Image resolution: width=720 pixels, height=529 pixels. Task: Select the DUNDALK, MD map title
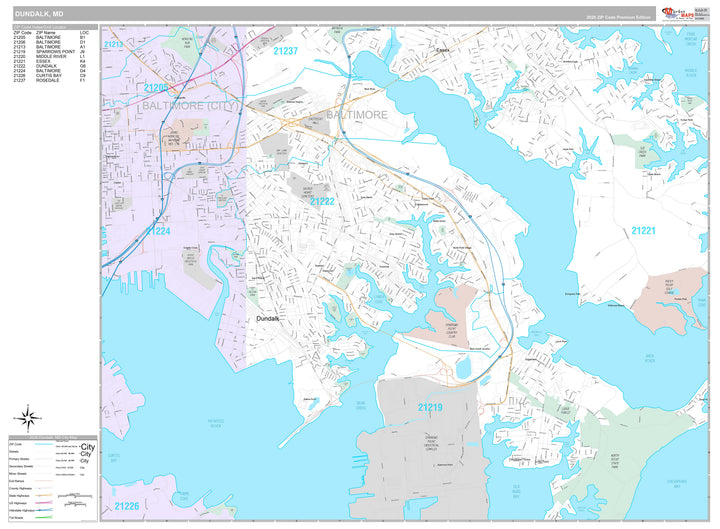pyautogui.click(x=39, y=14)
